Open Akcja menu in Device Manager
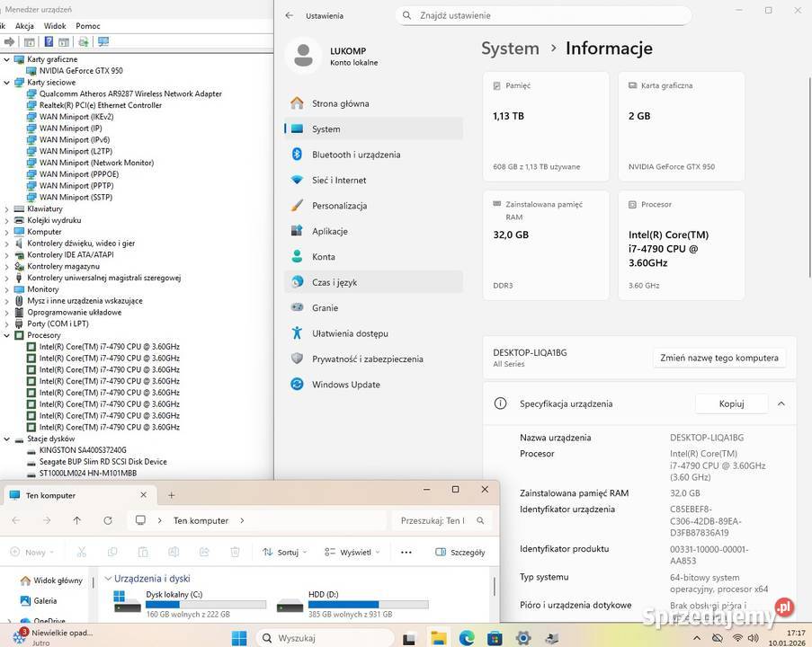This screenshot has width=812, height=647. (x=24, y=26)
